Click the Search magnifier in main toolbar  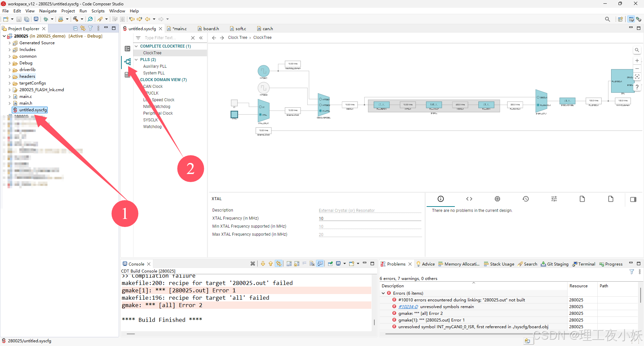(607, 19)
